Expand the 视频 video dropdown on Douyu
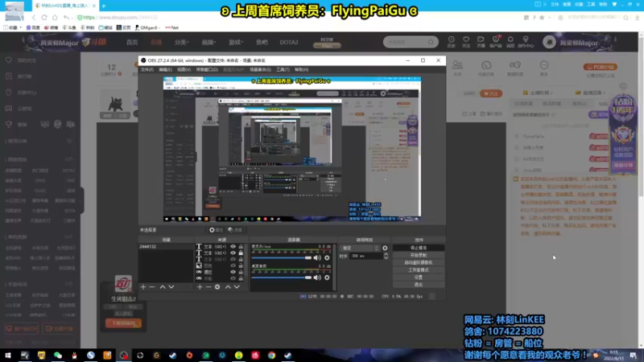Image resolution: width=644 pixels, height=362 pixels. coord(208,43)
